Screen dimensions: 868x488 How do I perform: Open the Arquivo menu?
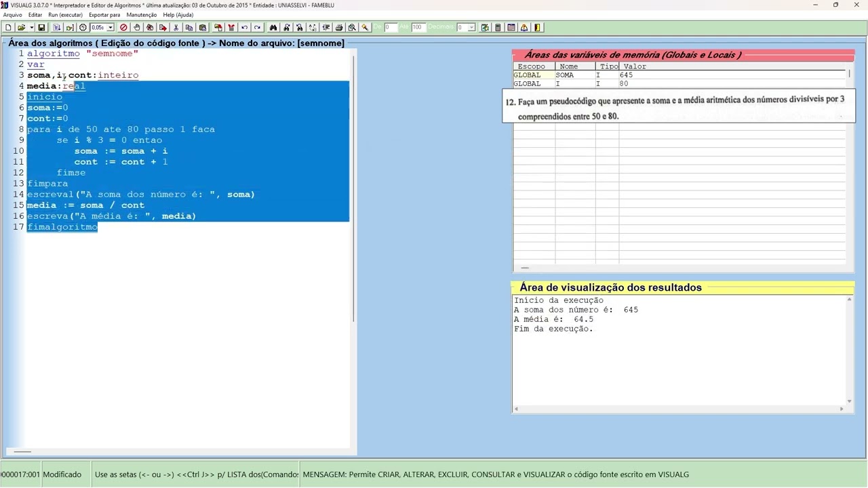tap(13, 15)
